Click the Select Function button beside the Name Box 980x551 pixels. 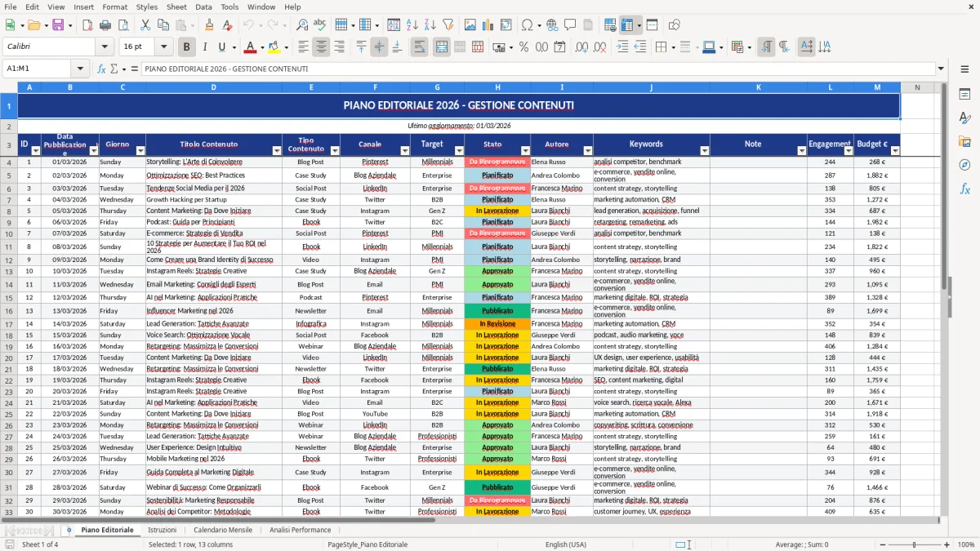(x=101, y=69)
